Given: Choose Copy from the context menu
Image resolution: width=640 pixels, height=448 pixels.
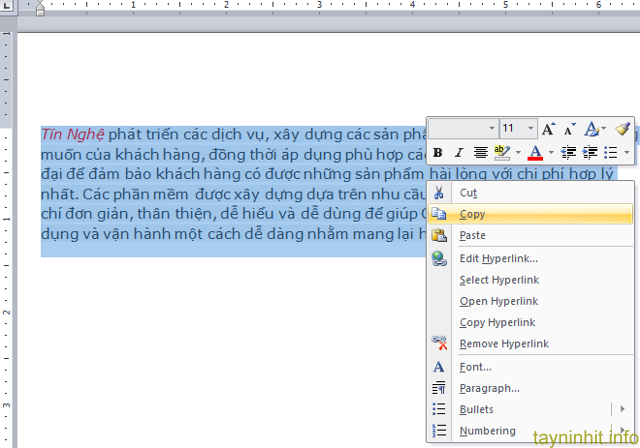Looking at the screenshot, I should tap(472, 214).
